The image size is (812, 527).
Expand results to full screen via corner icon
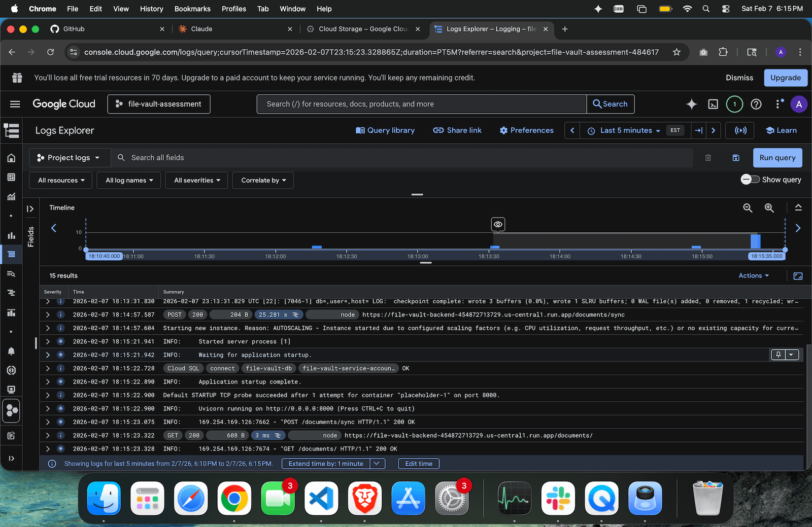(x=798, y=275)
